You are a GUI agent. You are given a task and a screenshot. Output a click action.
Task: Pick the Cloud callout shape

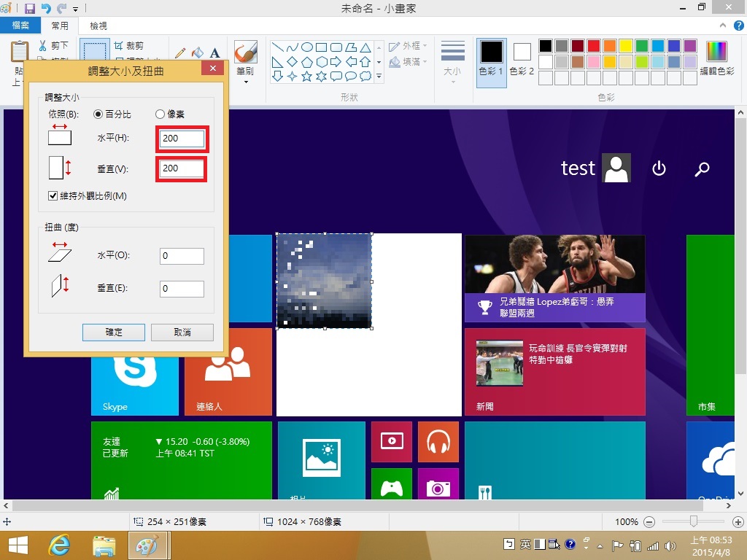point(365,76)
